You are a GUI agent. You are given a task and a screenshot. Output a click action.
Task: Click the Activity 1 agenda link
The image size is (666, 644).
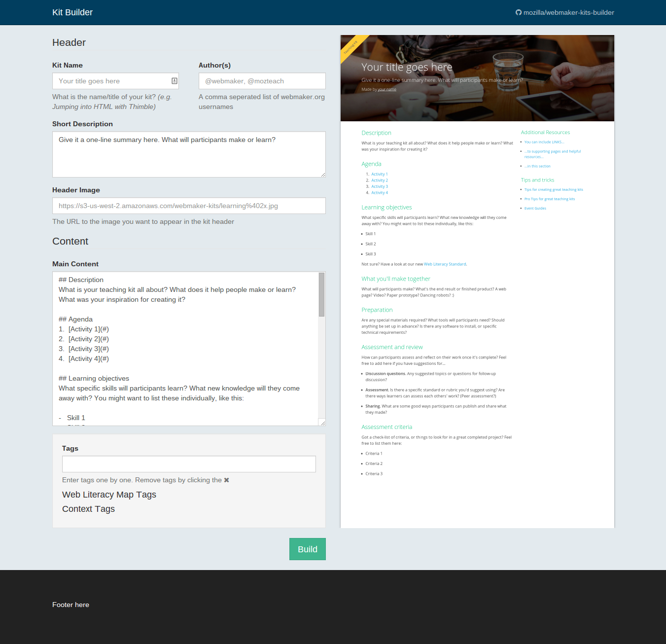379,174
